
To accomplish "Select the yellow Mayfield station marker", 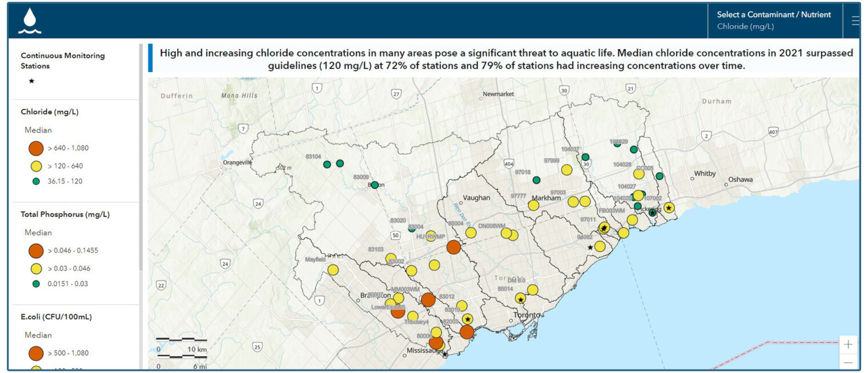I will tap(333, 270).
